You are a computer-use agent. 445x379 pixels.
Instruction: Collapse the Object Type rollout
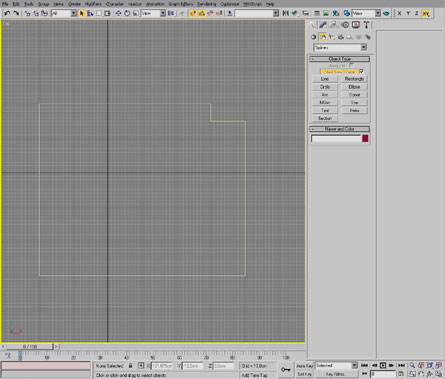340,59
